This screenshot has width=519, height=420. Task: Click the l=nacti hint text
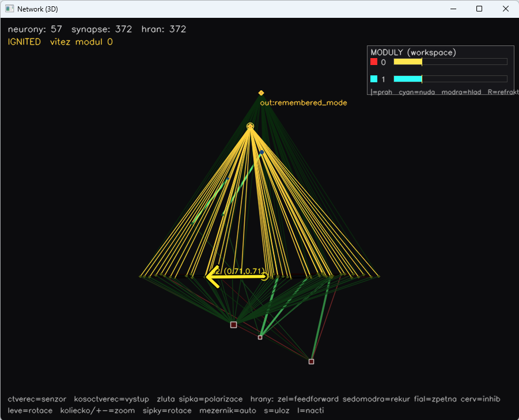point(310,411)
